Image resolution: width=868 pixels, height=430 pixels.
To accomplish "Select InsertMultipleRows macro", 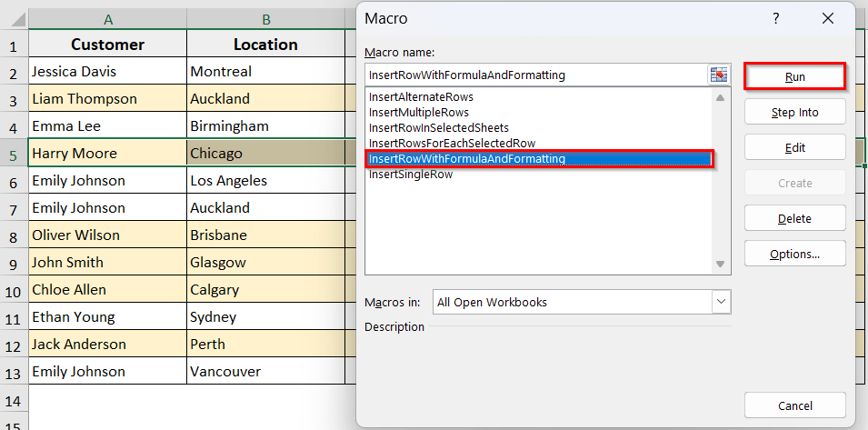I will [x=418, y=113].
